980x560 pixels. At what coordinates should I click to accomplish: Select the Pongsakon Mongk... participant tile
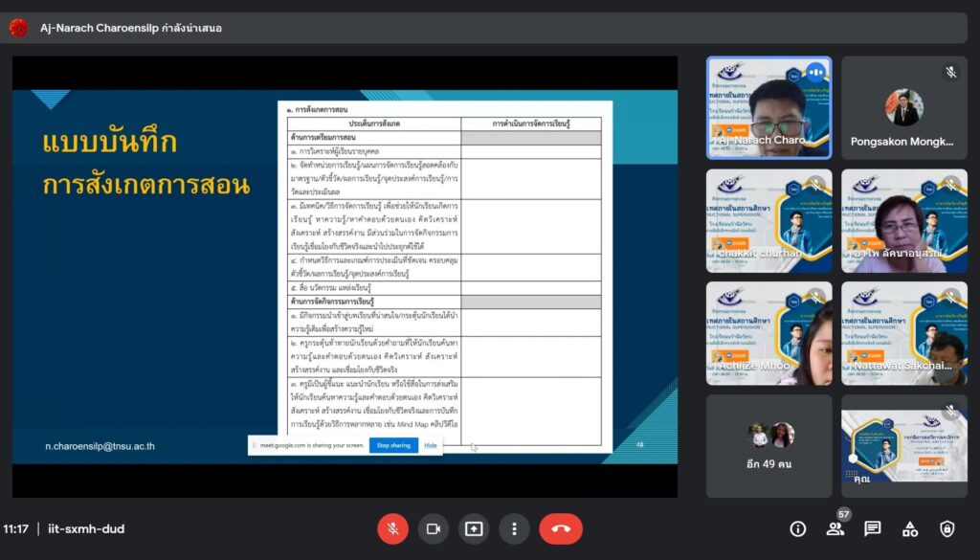903,108
